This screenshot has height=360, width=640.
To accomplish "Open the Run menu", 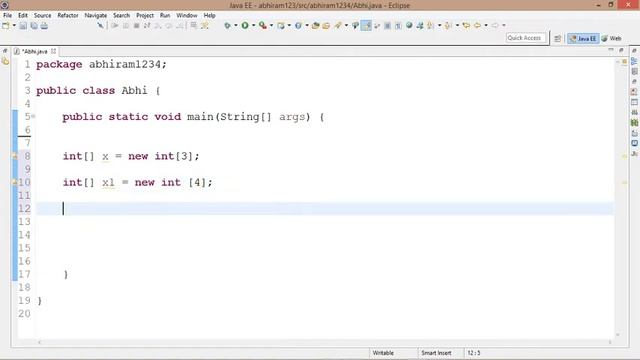I will pyautogui.click(x=165, y=15).
